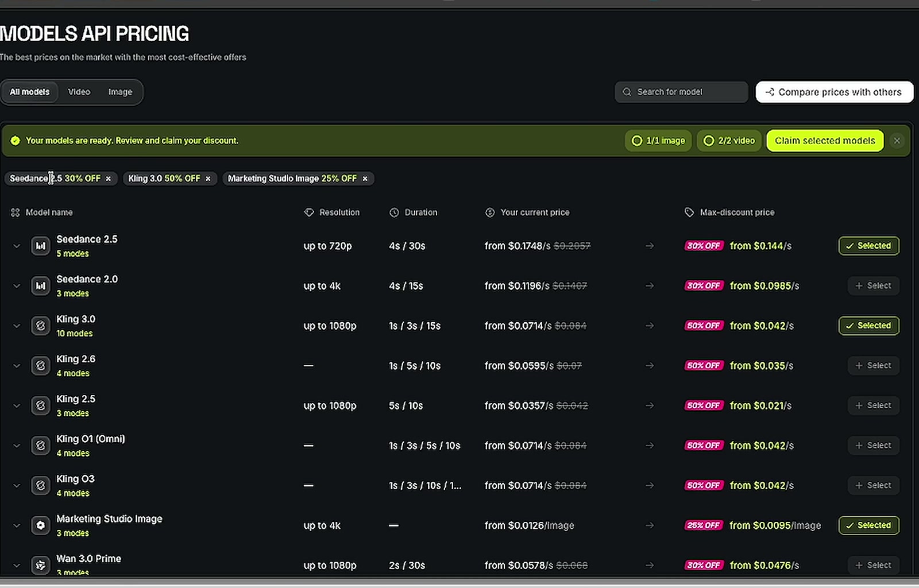The width and height of the screenshot is (919, 588).
Task: Expand Marketing Studio Image row chevron
Action: pos(17,525)
